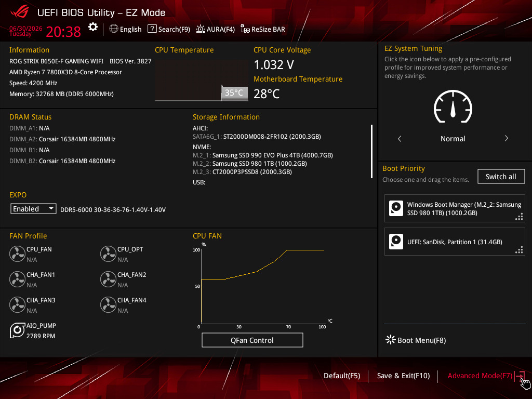The height and width of the screenshot is (399, 532).
Task: Click DIMM_A1 N/A entry
Action: pyautogui.click(x=30, y=128)
